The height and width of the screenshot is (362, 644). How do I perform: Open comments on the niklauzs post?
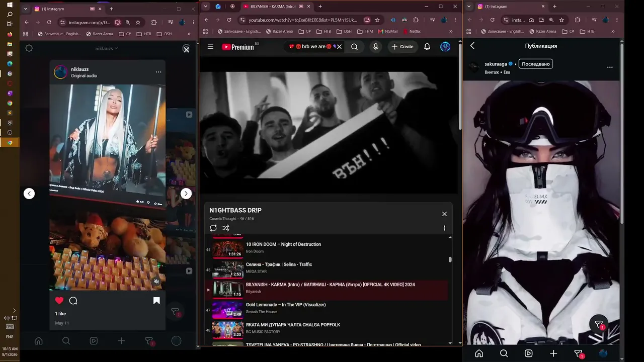tap(73, 301)
